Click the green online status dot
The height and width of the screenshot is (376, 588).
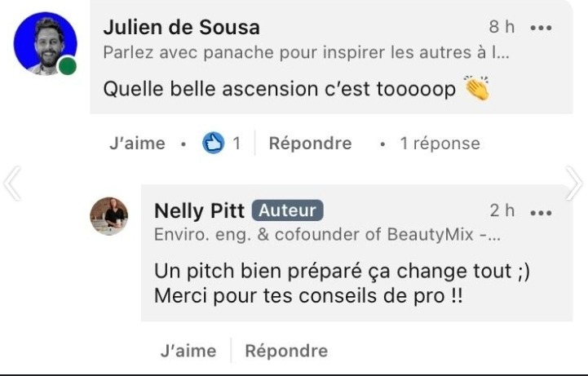point(68,67)
